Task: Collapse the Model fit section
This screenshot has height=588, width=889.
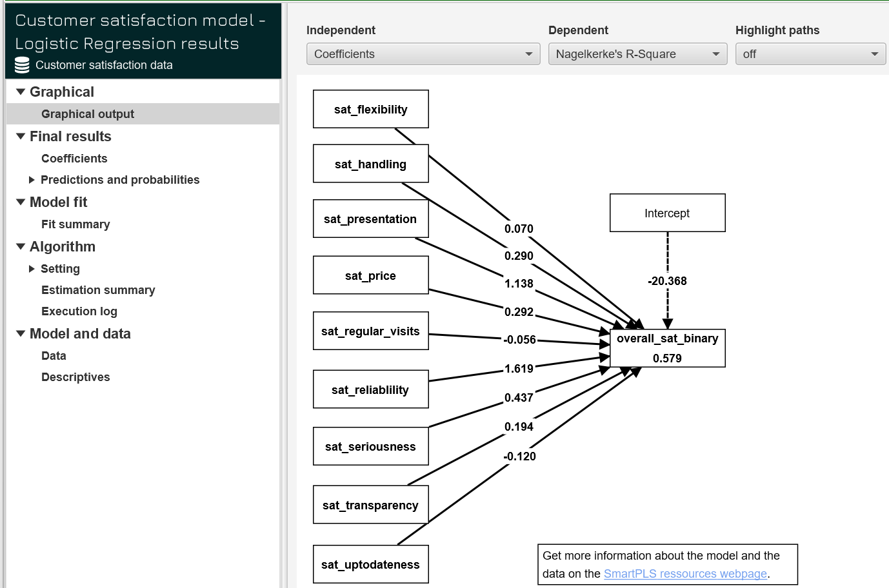Action: pos(21,202)
